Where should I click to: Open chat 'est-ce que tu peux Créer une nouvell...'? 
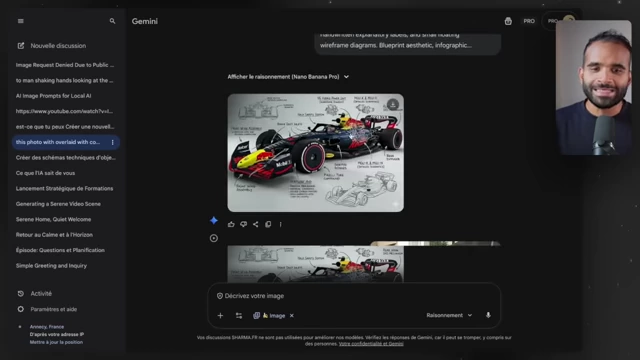[x=65, y=127]
